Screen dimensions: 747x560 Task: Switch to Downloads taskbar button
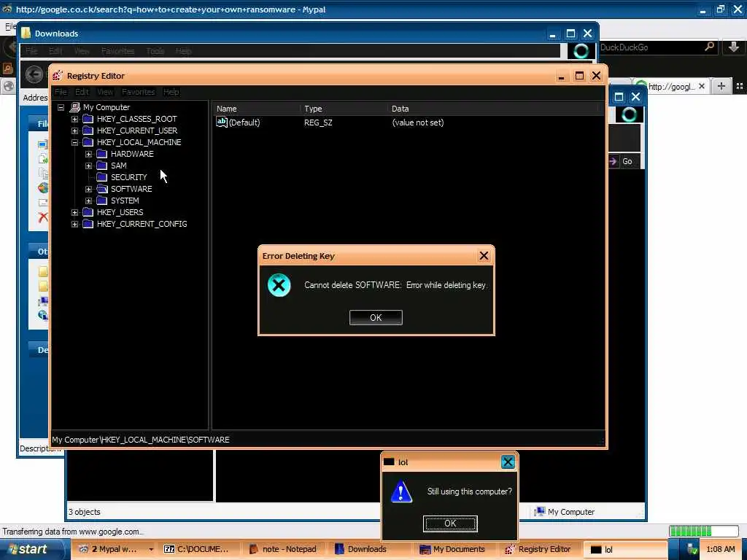(368, 549)
